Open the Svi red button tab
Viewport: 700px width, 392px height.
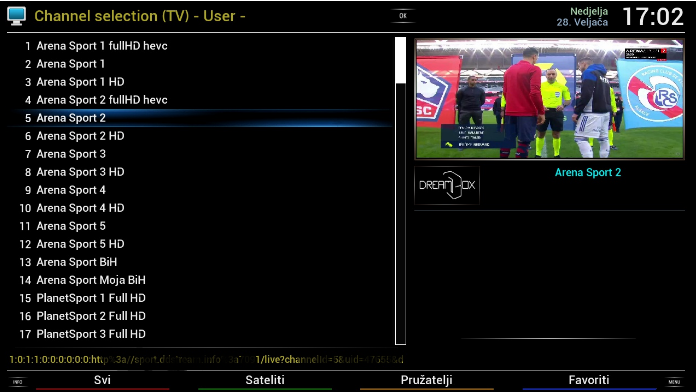click(102, 380)
